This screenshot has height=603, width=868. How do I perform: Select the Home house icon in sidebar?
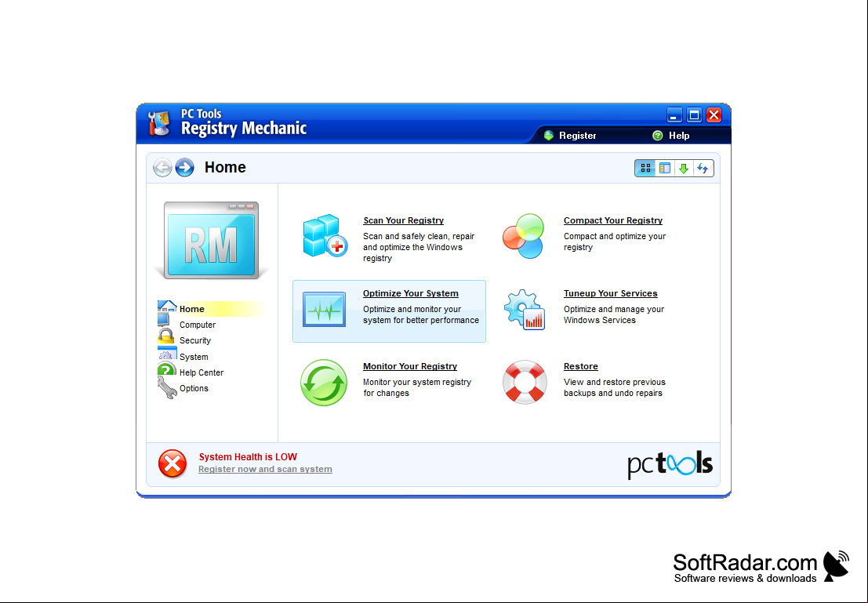click(167, 307)
